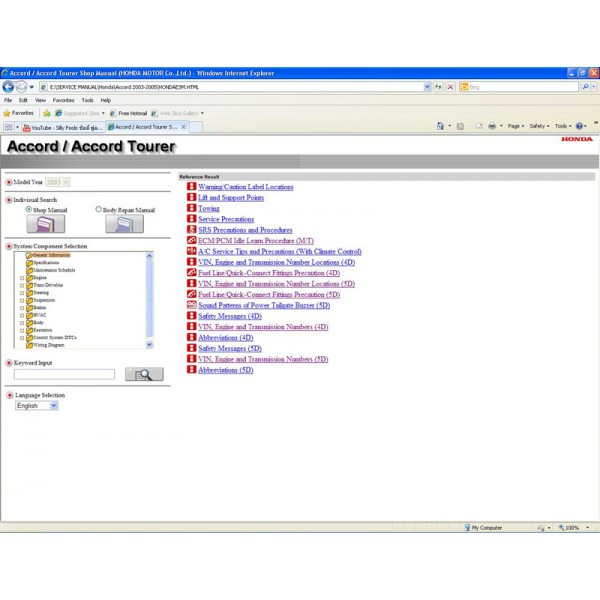Select the Maintenance Schedule tree item
Viewport: 600px width, 600px height.
[54, 270]
